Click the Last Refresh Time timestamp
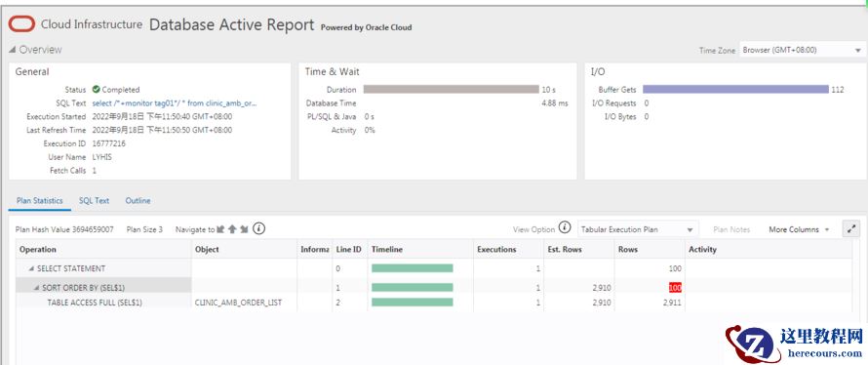This screenshot has width=868, height=365. 162,130
